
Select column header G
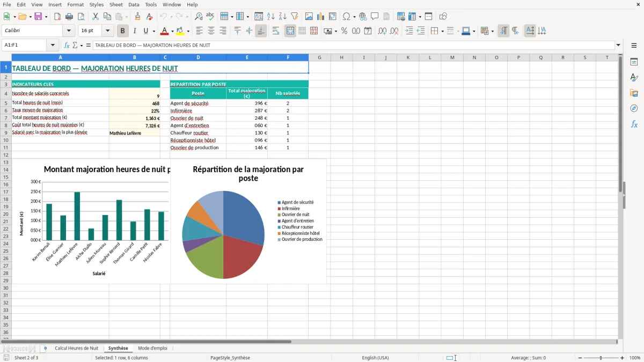tap(319, 57)
